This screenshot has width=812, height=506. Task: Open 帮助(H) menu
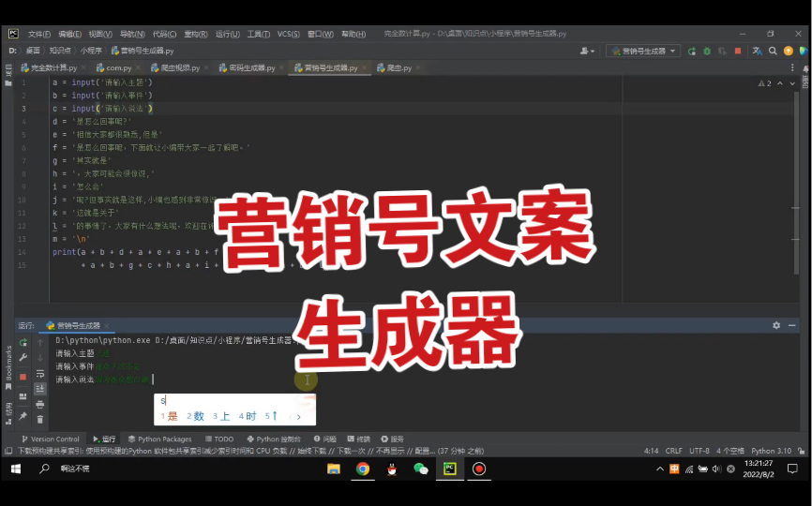click(x=353, y=34)
